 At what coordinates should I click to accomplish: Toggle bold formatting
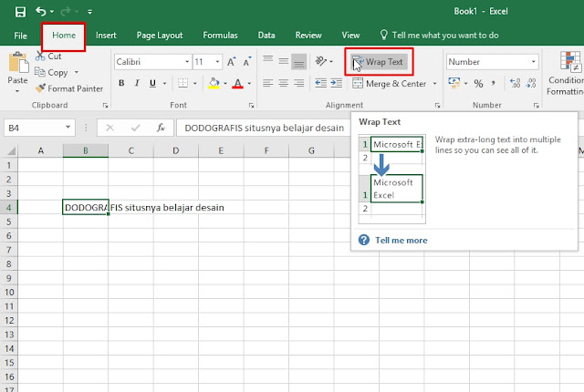tap(121, 83)
